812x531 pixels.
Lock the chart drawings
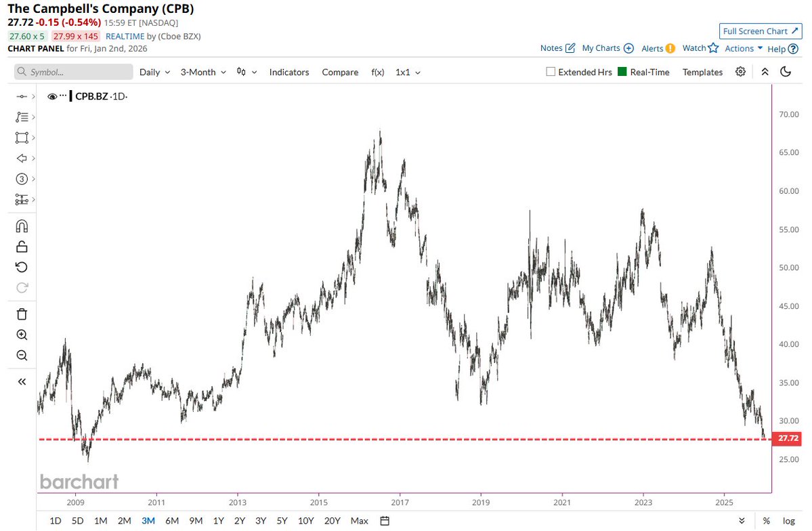(21, 246)
